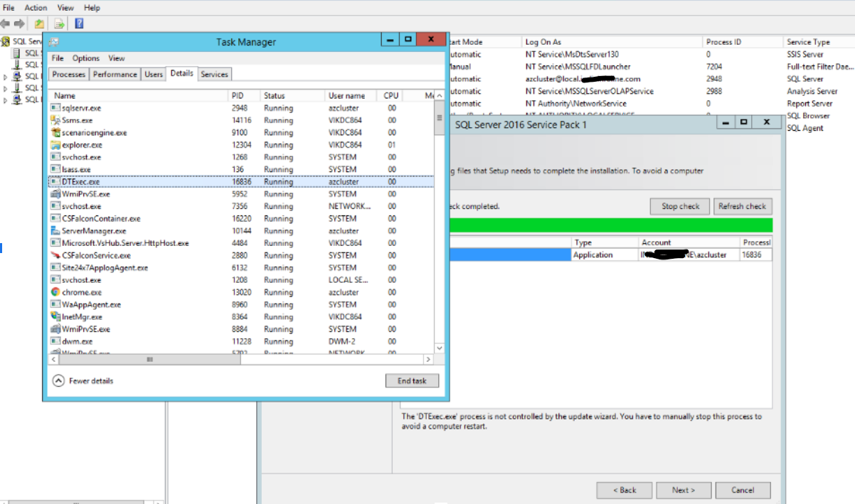Click the WaAppAgent.exe process icon

point(55,304)
